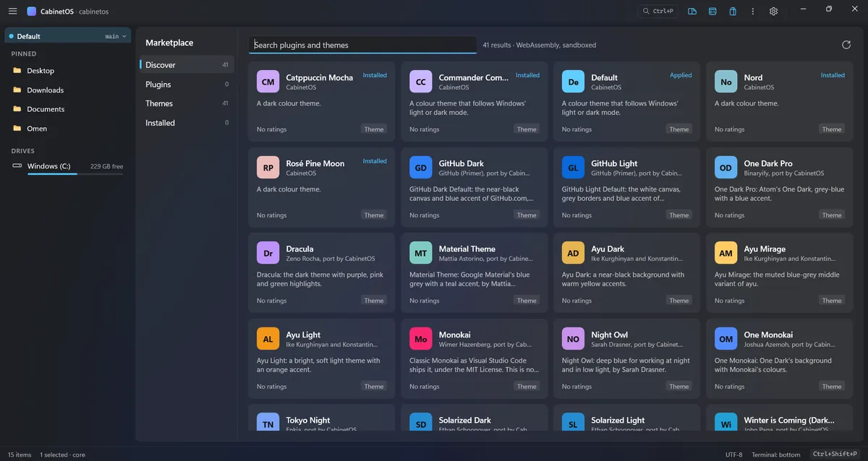Click the Monokai Mo icon
The width and height of the screenshot is (868, 461).
click(421, 339)
